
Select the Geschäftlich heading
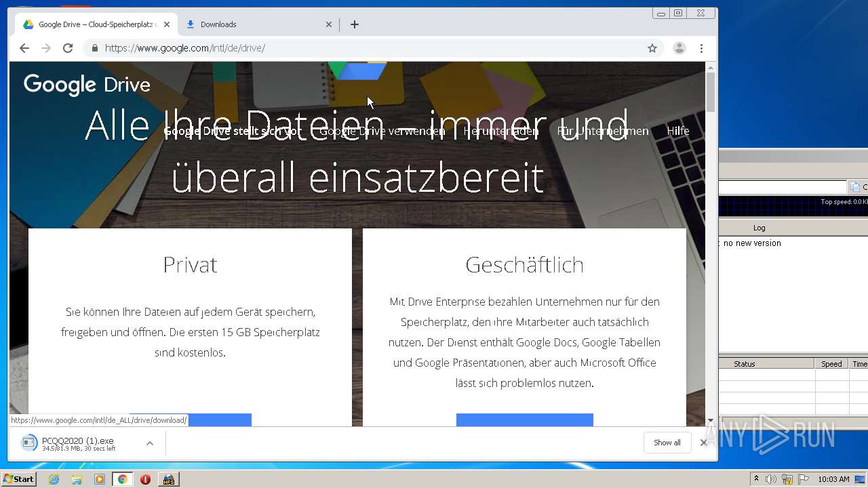[x=524, y=264]
